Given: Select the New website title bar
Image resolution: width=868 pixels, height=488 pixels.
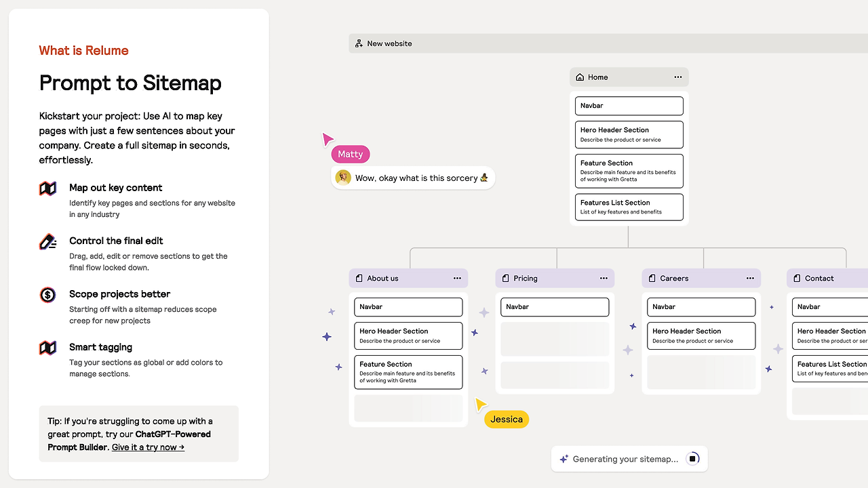Looking at the screenshot, I should [x=608, y=43].
